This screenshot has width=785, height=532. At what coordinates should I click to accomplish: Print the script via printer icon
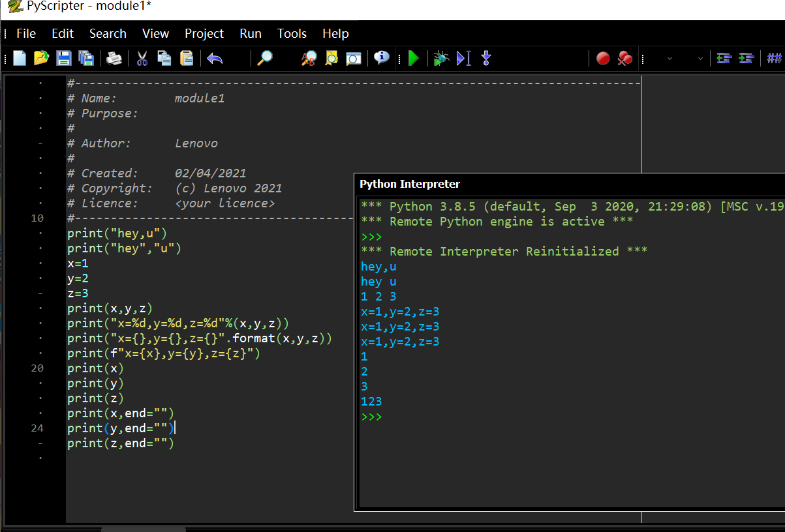point(114,59)
